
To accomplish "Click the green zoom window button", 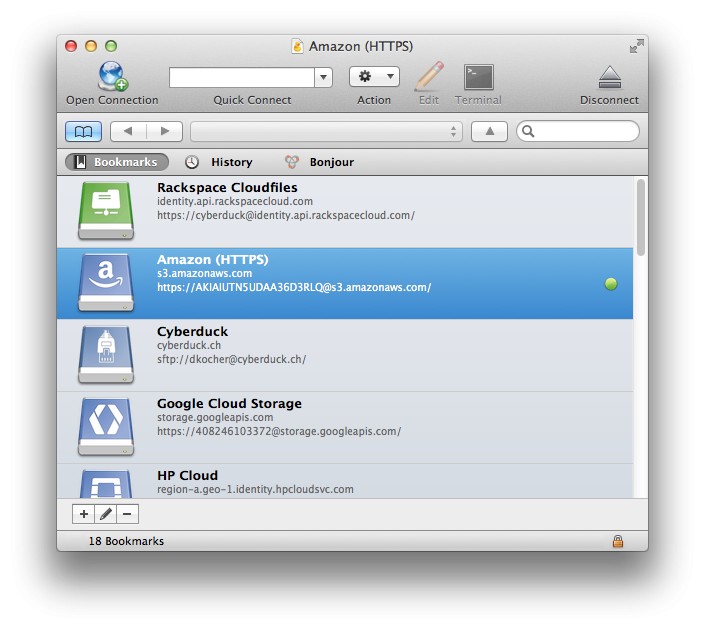I will [111, 46].
